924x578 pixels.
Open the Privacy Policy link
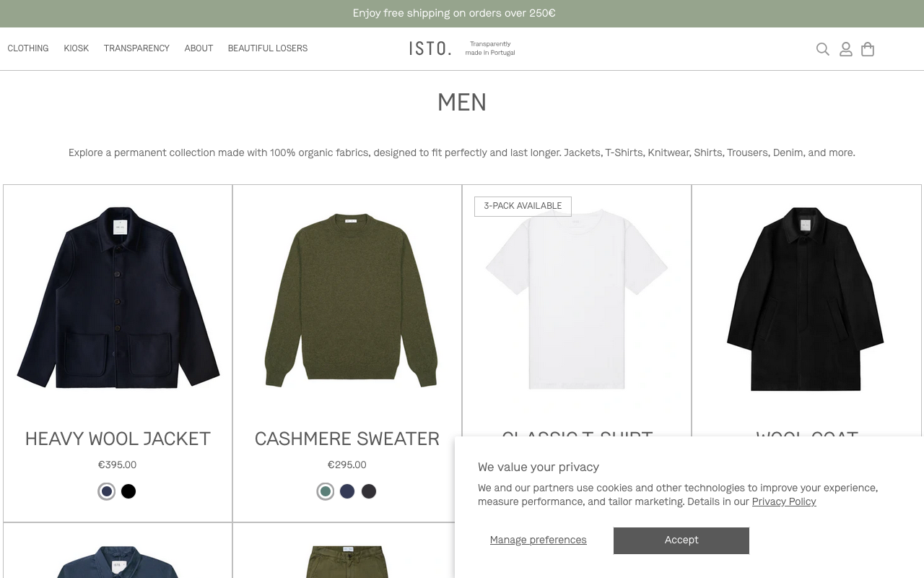point(783,502)
